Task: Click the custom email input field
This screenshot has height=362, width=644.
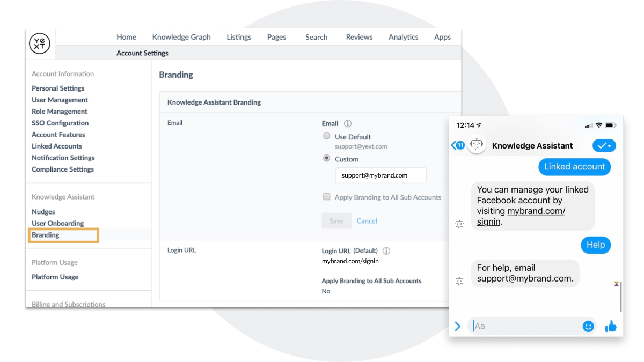Action: [380, 175]
